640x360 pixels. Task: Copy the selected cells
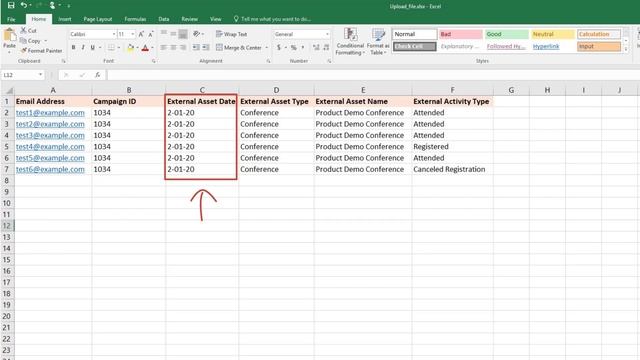point(30,41)
